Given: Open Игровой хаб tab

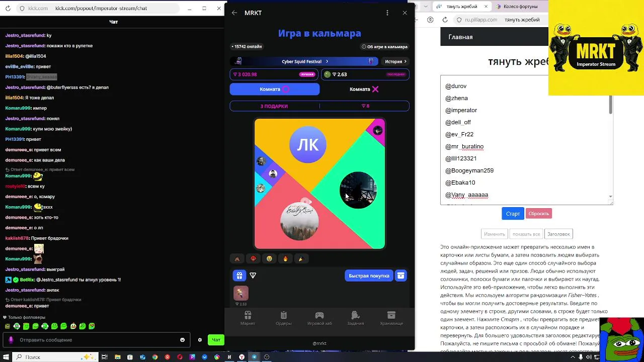Looking at the screenshot, I should tap(319, 318).
